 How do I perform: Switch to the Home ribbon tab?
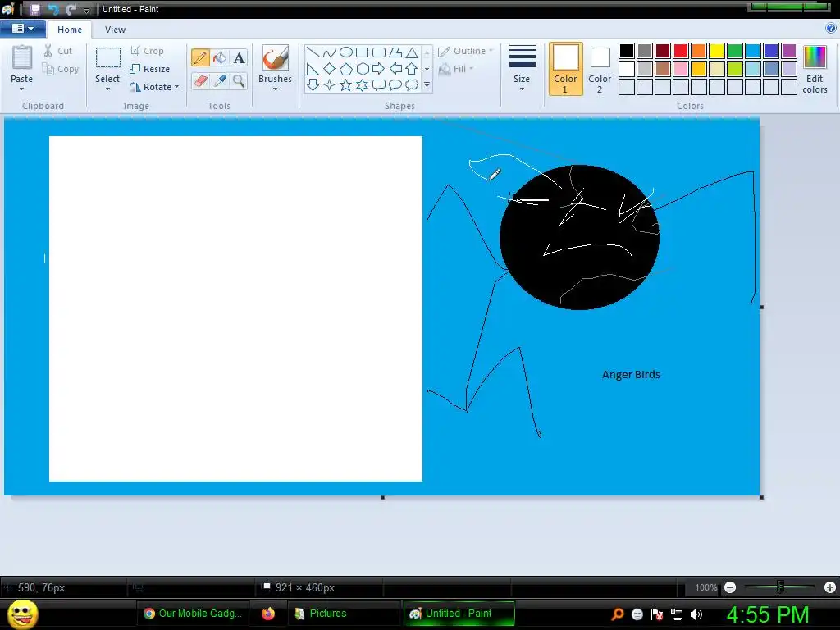tap(70, 30)
